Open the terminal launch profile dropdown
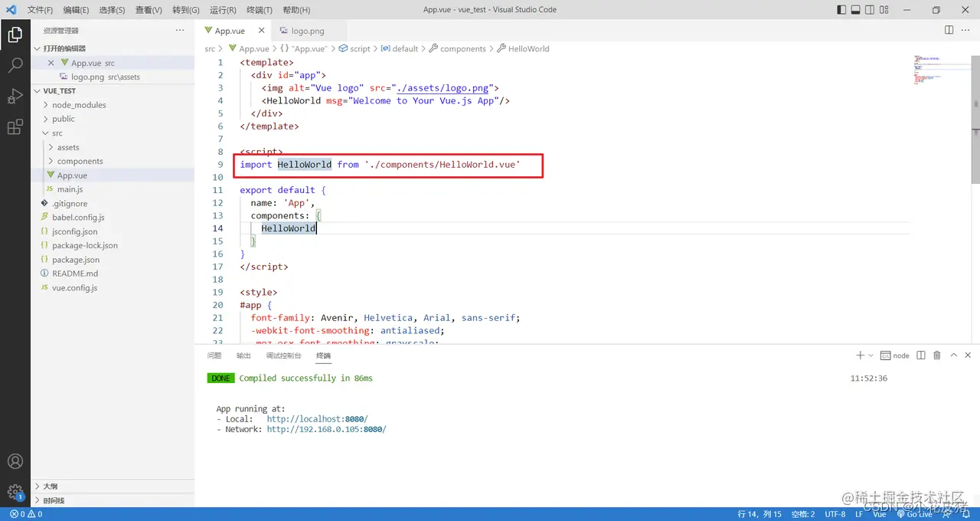The width and height of the screenshot is (980, 521). tap(871, 356)
